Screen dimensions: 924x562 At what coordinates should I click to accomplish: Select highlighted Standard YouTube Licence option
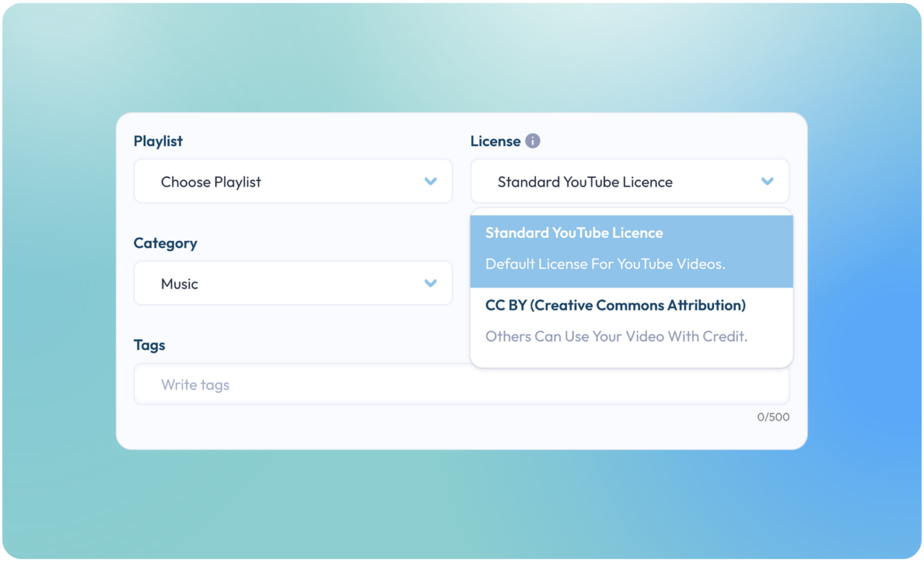[x=632, y=251]
